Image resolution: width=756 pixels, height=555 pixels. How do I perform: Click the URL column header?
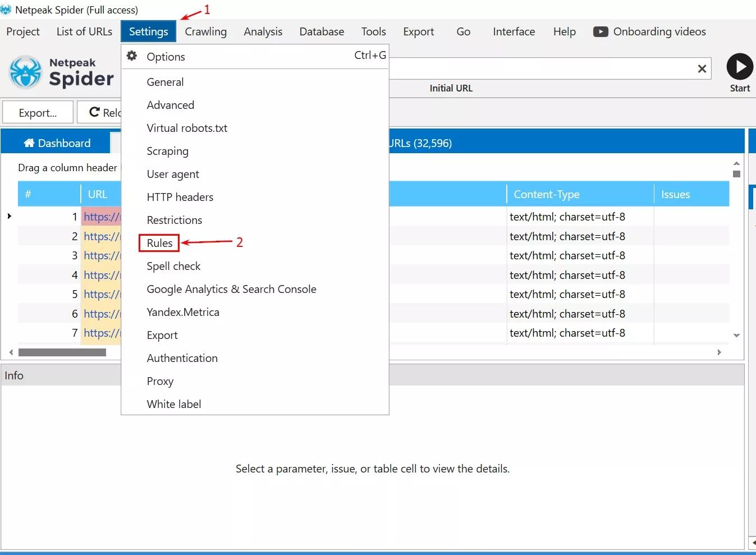101,194
